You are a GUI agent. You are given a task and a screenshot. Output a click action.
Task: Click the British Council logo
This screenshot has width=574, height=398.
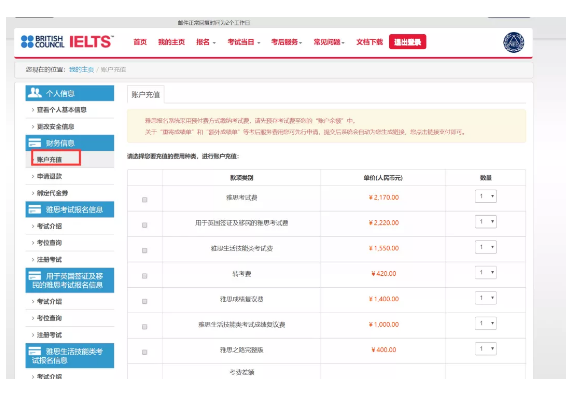coord(42,42)
